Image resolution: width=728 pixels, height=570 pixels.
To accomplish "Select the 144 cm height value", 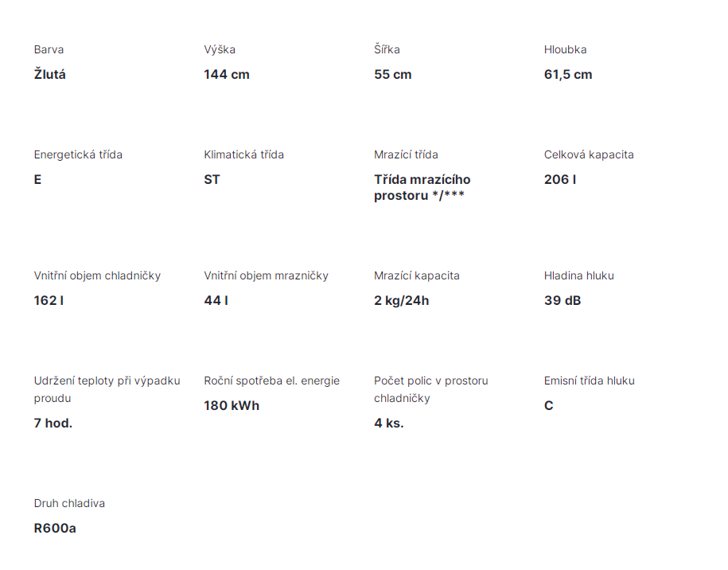I will pos(227,75).
